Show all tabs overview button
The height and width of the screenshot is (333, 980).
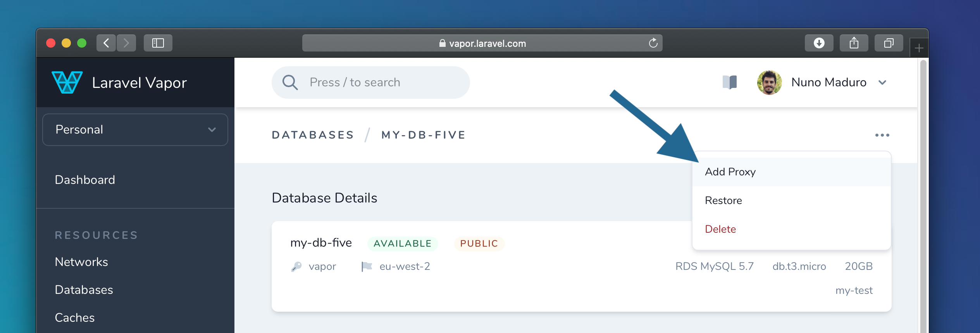(x=889, y=43)
